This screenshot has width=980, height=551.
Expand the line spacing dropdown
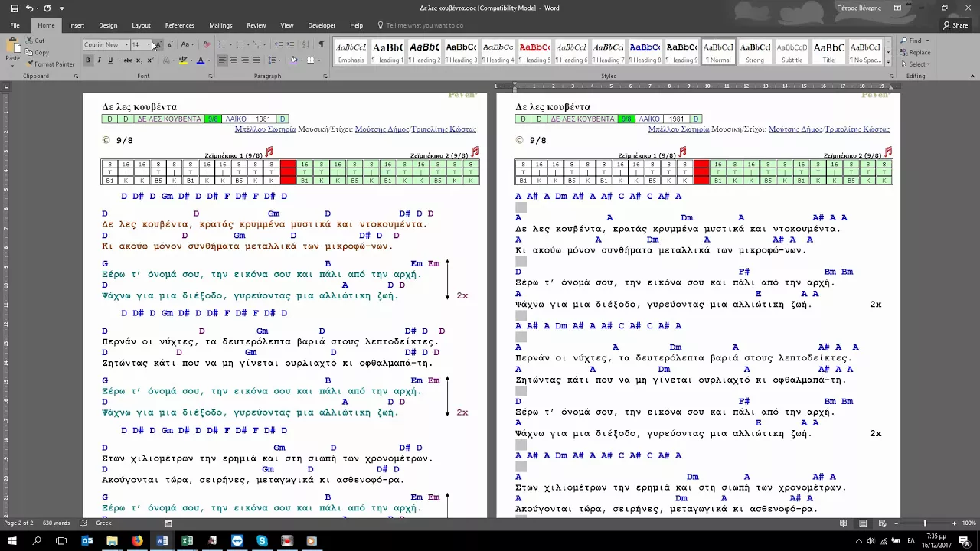[x=281, y=60]
